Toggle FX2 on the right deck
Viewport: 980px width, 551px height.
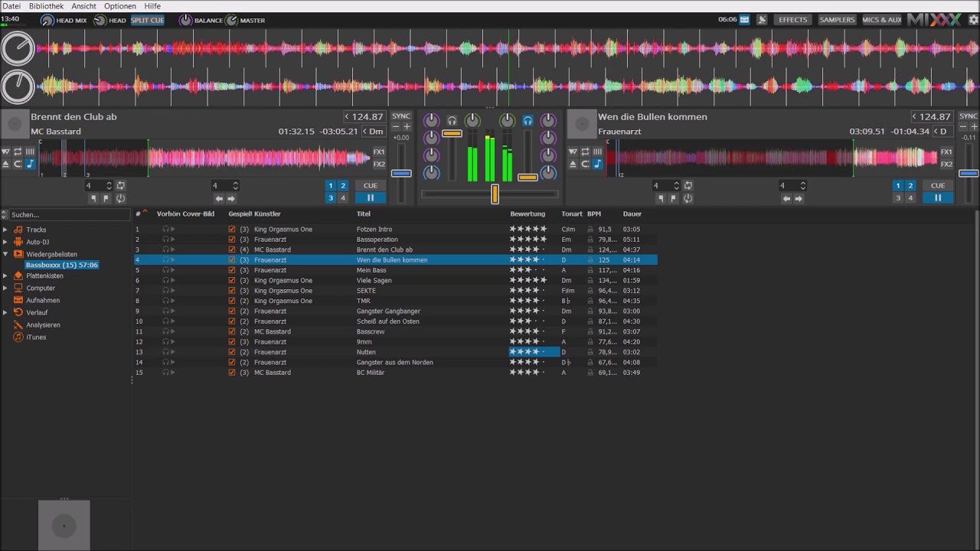click(x=946, y=164)
